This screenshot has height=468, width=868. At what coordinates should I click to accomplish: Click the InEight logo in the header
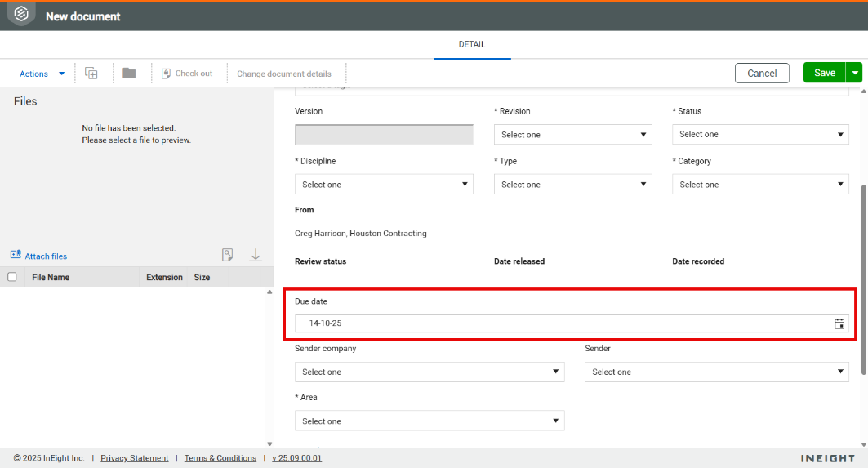coord(21,15)
